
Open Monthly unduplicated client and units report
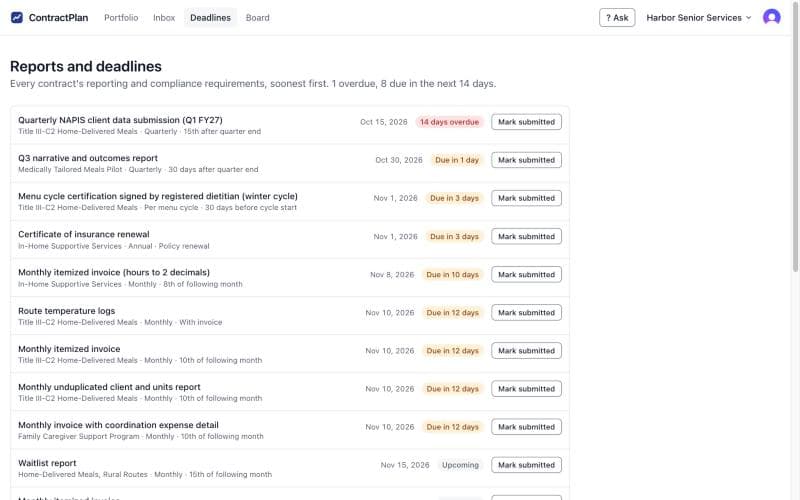[109, 387]
